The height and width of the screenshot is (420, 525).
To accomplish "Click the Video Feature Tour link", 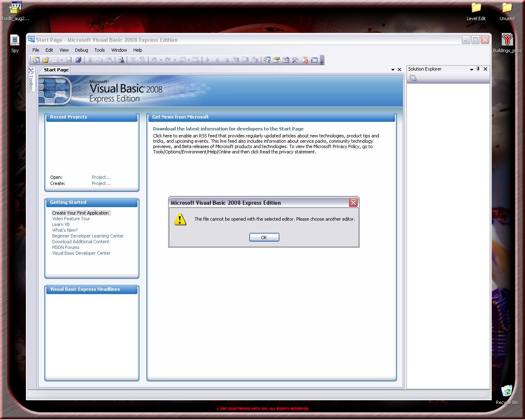I will pos(71,219).
